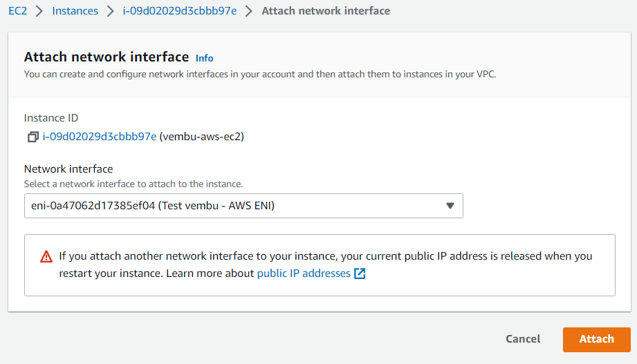The height and width of the screenshot is (364, 637).
Task: Go to EC2 in the breadcrumb
Action: [x=18, y=11]
